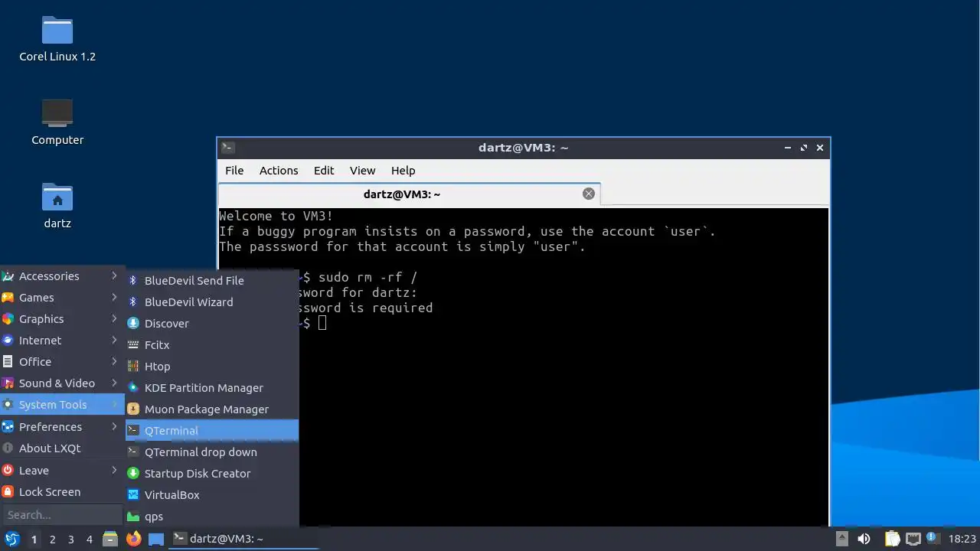Click the volume speaker tray icon

[864, 539]
